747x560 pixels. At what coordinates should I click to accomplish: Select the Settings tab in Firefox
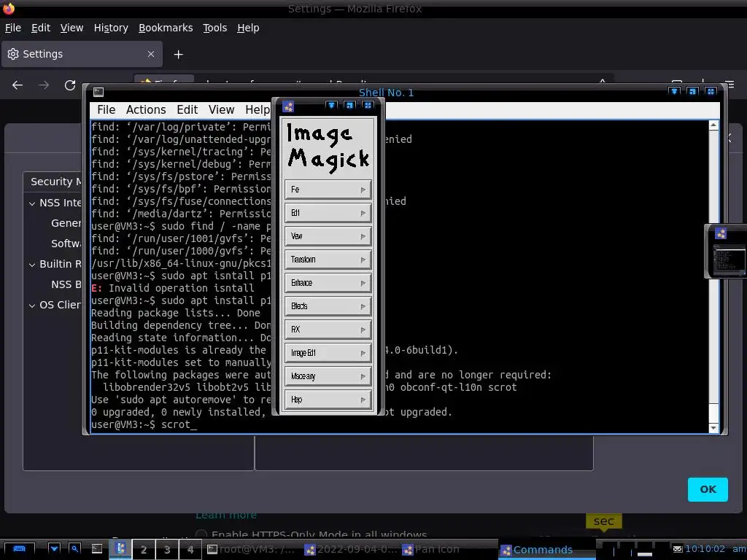point(82,54)
